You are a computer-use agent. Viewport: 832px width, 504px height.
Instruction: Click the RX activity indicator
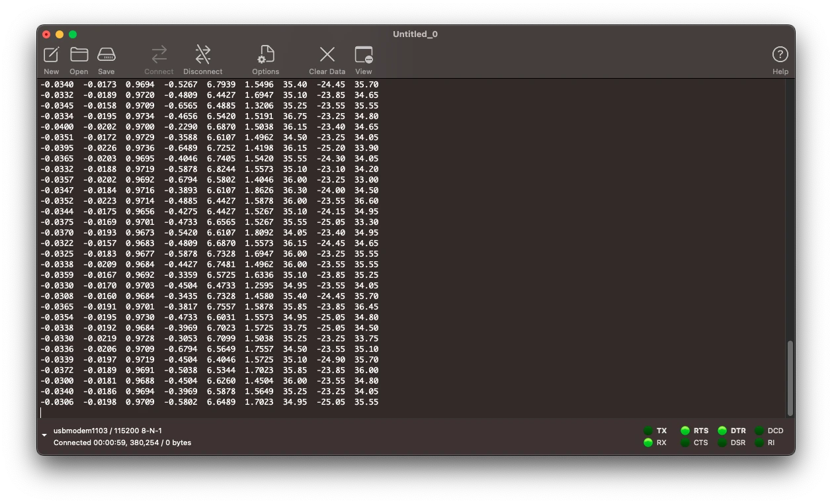[648, 442]
